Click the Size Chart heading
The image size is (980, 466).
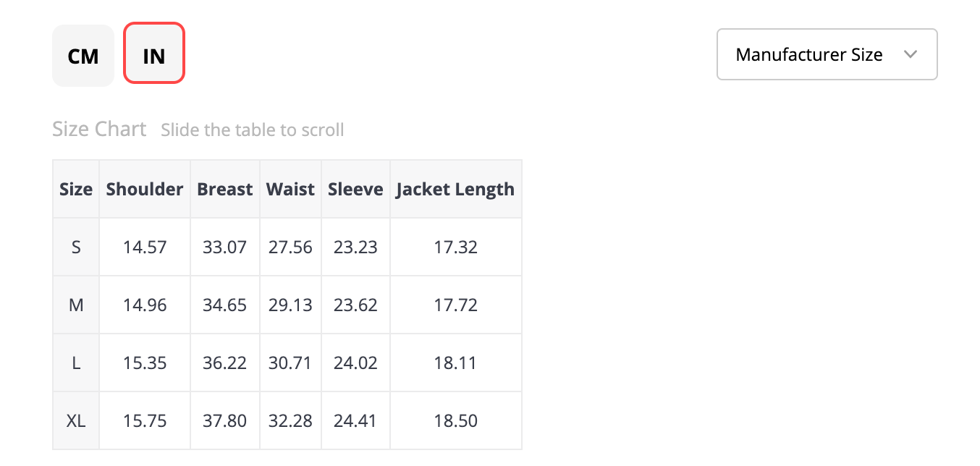coord(99,129)
